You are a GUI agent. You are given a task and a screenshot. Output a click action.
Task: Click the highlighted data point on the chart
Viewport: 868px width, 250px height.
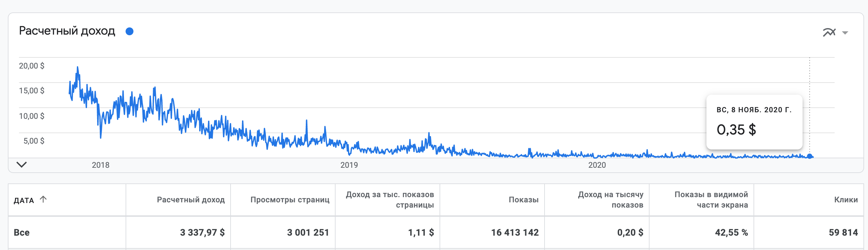point(810,156)
